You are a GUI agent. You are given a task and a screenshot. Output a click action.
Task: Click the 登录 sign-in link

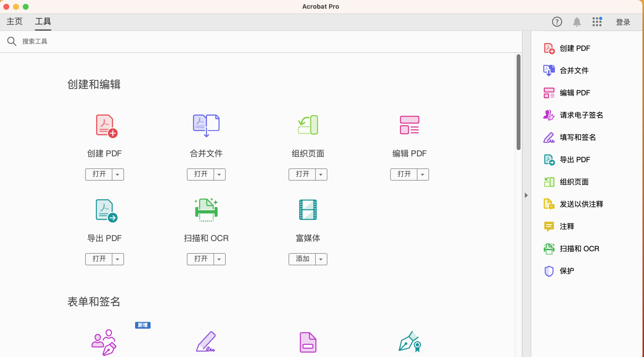pyautogui.click(x=623, y=22)
